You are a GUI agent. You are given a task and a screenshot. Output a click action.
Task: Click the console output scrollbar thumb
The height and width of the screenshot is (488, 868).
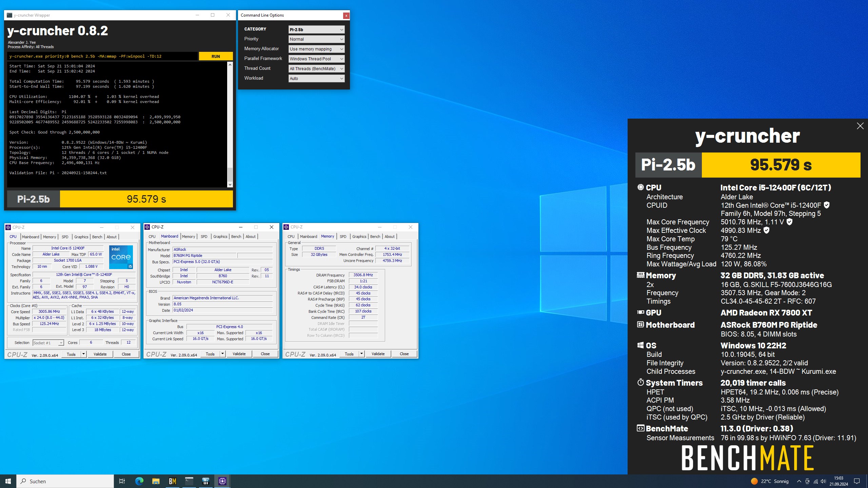(230, 175)
